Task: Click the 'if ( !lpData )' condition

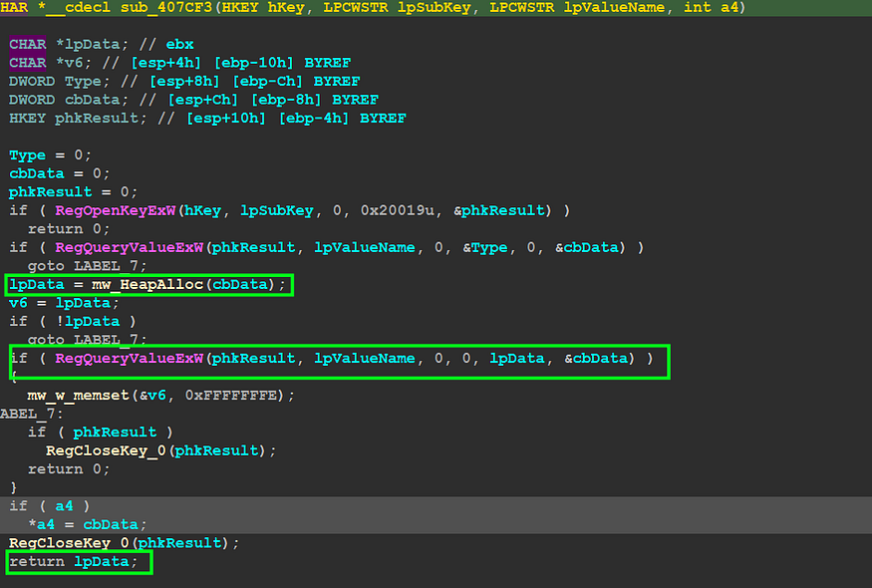Action: [73, 321]
